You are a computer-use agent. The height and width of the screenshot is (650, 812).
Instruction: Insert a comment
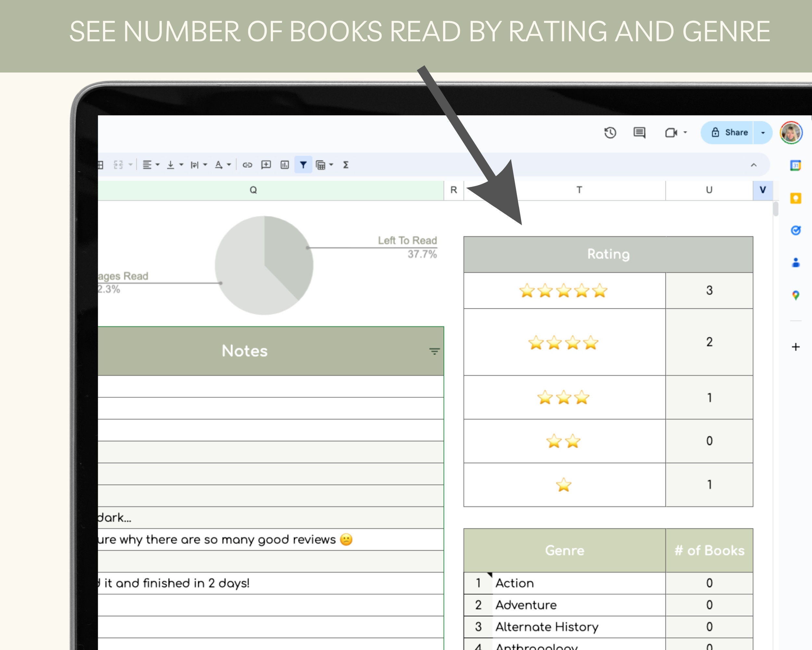coord(267,165)
